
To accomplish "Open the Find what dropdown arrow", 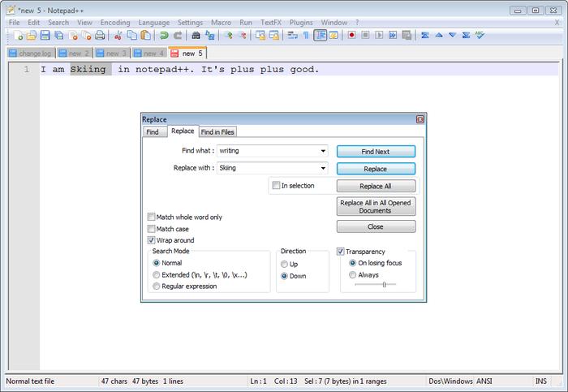I will pyautogui.click(x=323, y=151).
